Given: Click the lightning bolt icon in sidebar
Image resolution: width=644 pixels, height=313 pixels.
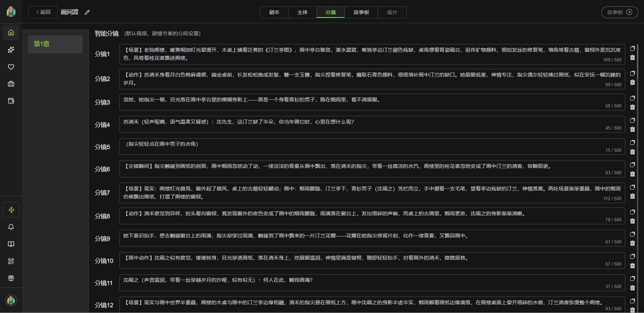Looking at the screenshot, I should [11, 210].
